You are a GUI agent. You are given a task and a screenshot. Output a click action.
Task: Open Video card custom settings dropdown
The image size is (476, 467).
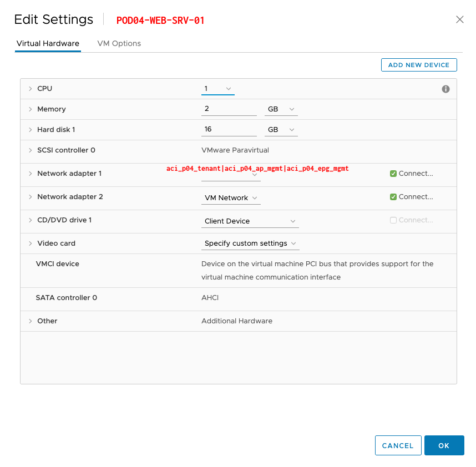click(x=250, y=243)
